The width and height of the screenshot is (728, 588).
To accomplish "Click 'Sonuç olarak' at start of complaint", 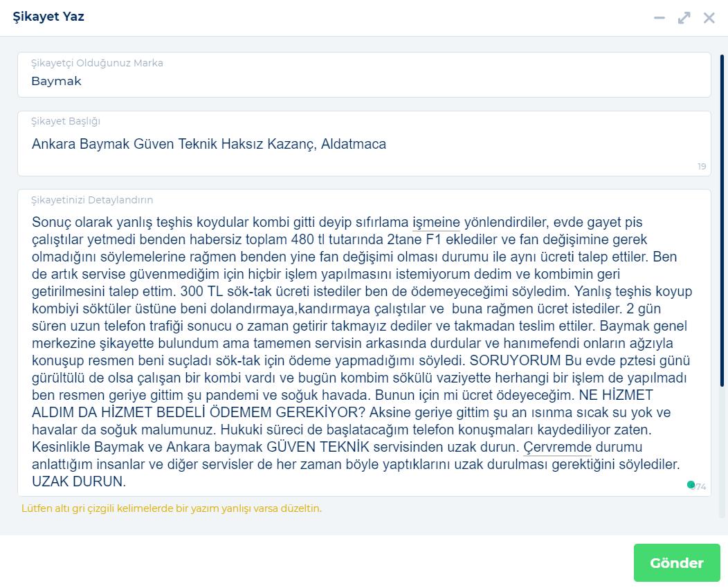I will point(72,222).
